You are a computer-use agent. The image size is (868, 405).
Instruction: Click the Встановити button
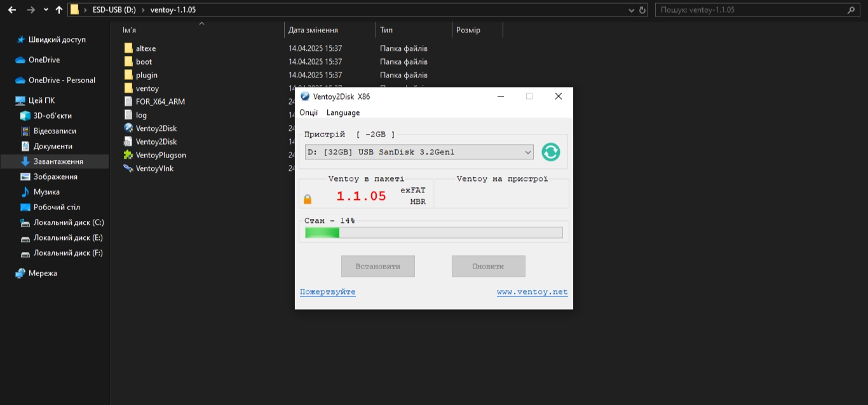coord(378,267)
